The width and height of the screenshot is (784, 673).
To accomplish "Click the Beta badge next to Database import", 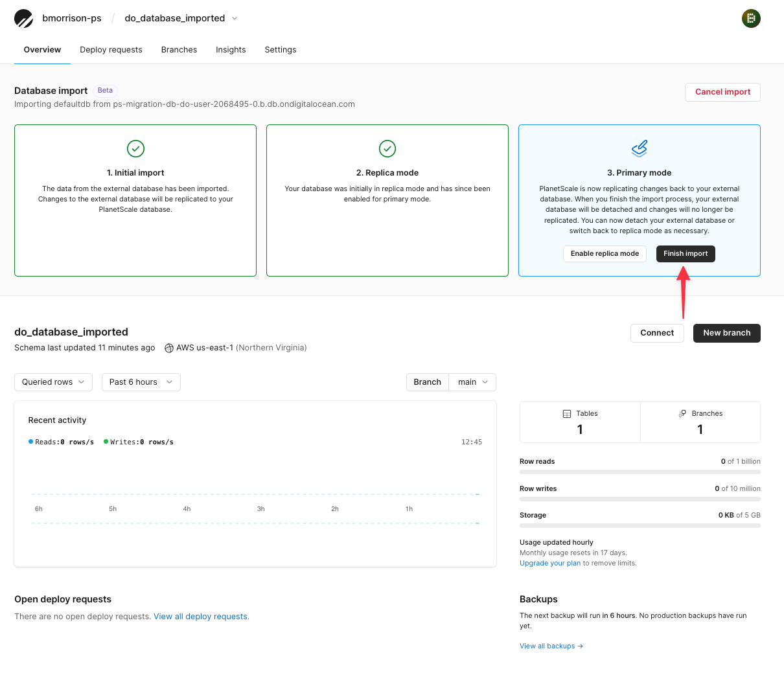I will pyautogui.click(x=105, y=91).
